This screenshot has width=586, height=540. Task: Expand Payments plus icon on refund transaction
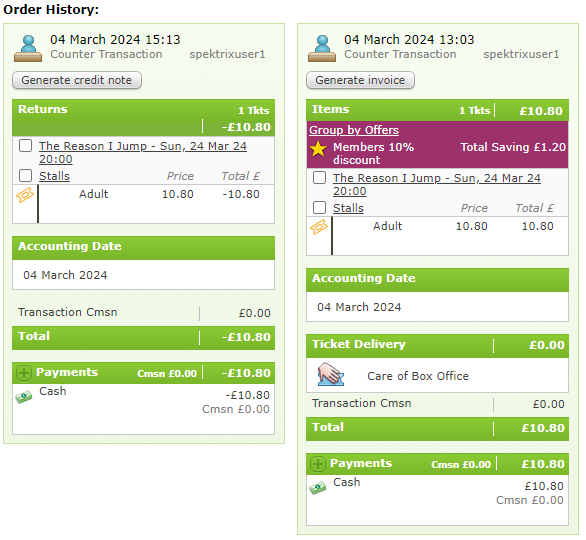(24, 373)
